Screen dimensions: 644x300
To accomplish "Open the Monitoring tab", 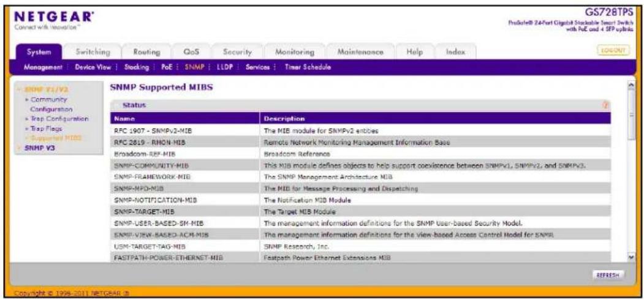I will 295,52.
